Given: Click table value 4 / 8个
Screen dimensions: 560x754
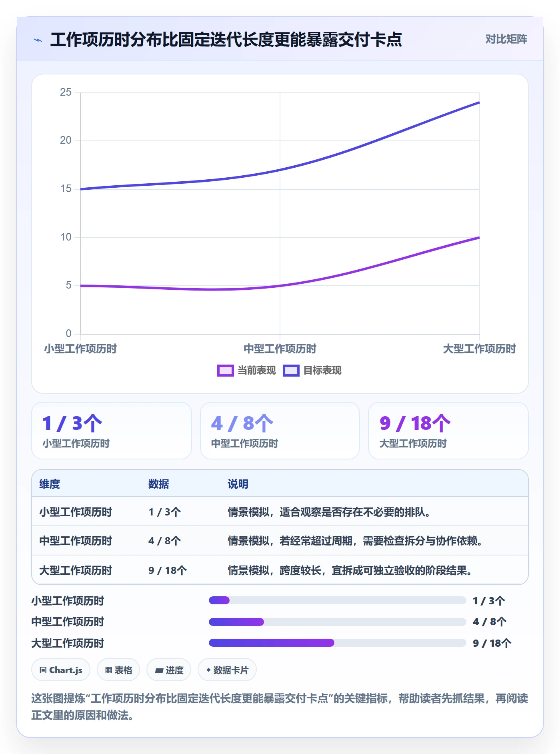Looking at the screenshot, I should point(165,541).
